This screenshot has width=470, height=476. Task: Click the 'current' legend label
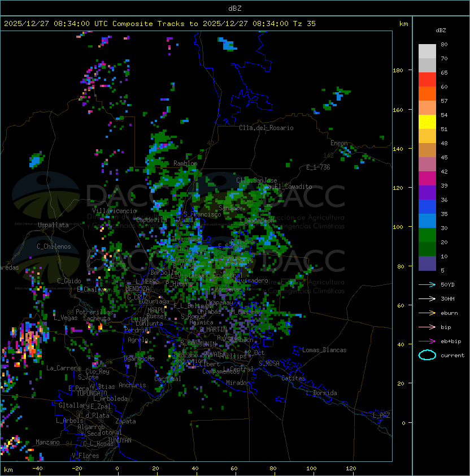(x=452, y=356)
